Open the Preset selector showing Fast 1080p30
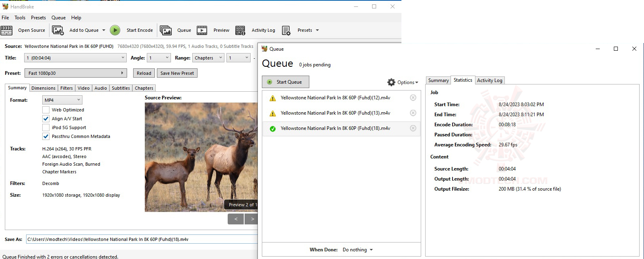The image size is (644, 259). pyautogui.click(x=75, y=73)
